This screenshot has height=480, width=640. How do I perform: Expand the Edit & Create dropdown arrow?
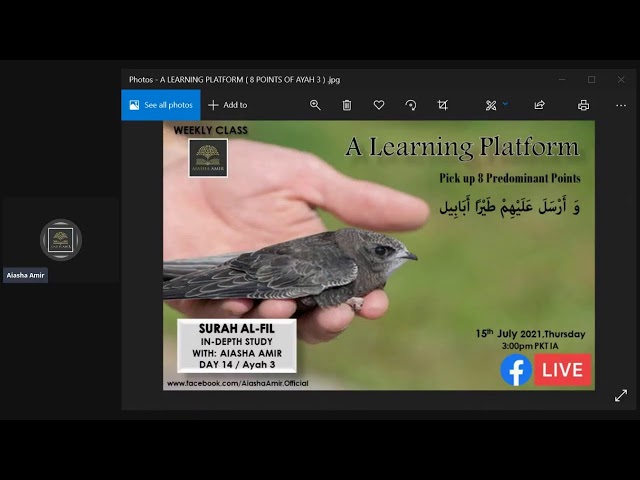[505, 104]
